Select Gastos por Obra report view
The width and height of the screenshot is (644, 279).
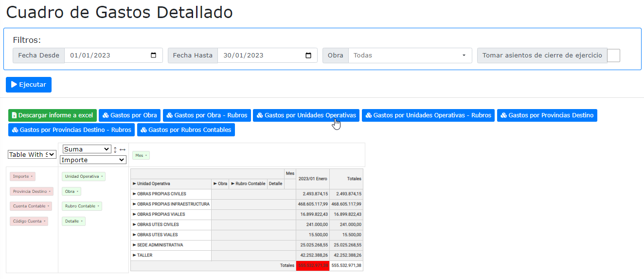(x=129, y=115)
